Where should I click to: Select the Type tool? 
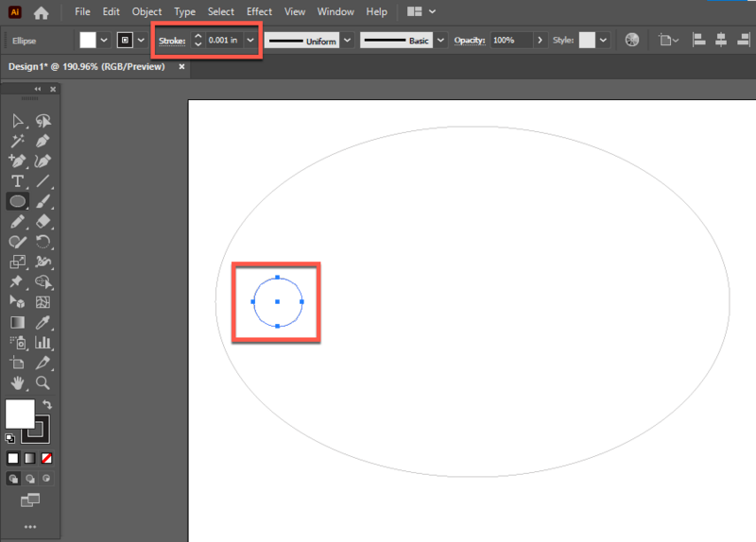(17, 181)
